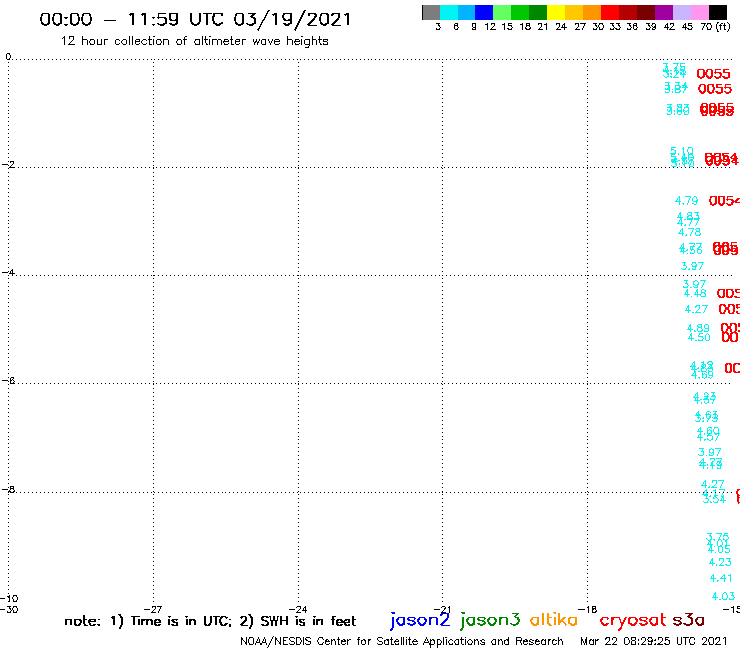Viewport: 740px width, 650px height.
Task: Click the subtitle '12 hour collection of altimeter wave heights'
Action: [x=194, y=41]
